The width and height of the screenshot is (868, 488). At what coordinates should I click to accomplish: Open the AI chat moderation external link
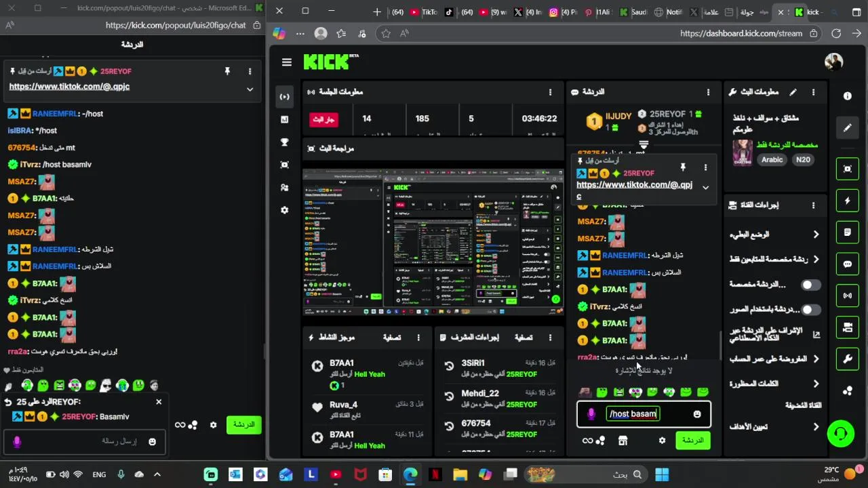tap(816, 334)
